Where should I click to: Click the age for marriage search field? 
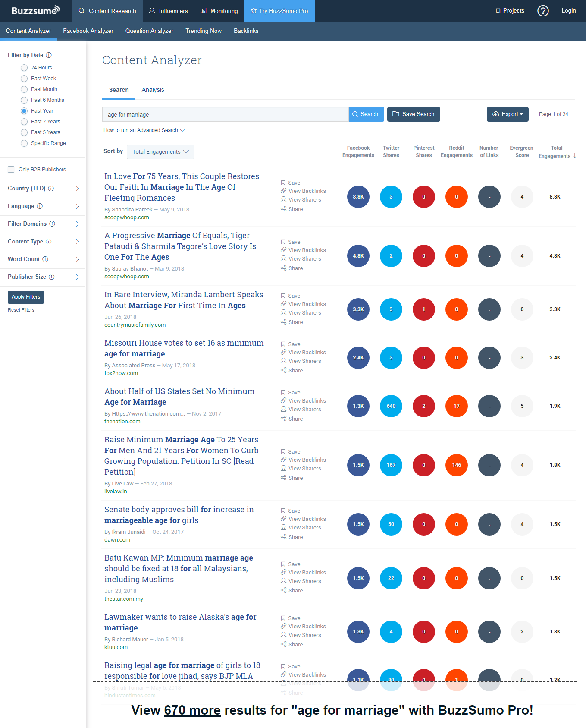pos(225,114)
